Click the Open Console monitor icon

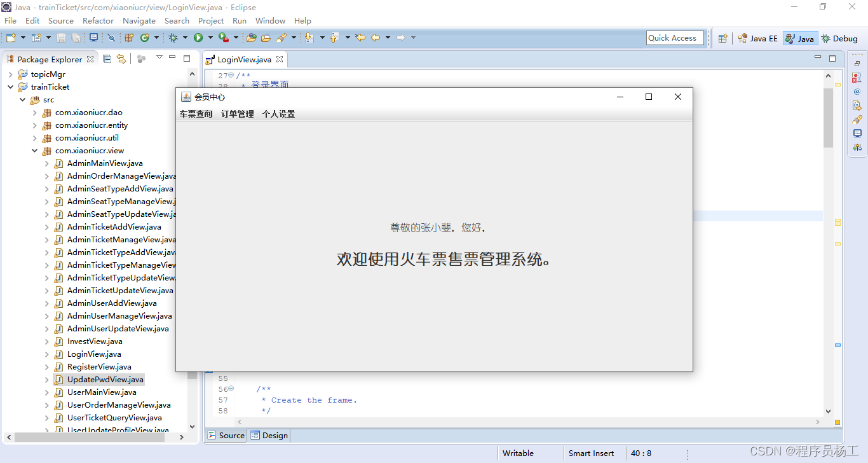point(94,38)
